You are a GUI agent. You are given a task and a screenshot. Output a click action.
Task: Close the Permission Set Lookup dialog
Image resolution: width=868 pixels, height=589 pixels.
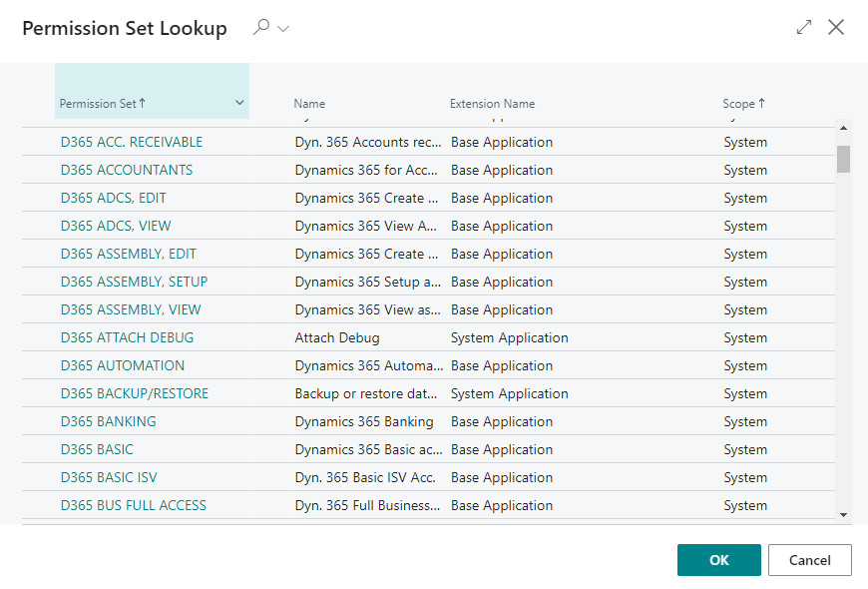pyautogui.click(x=836, y=27)
